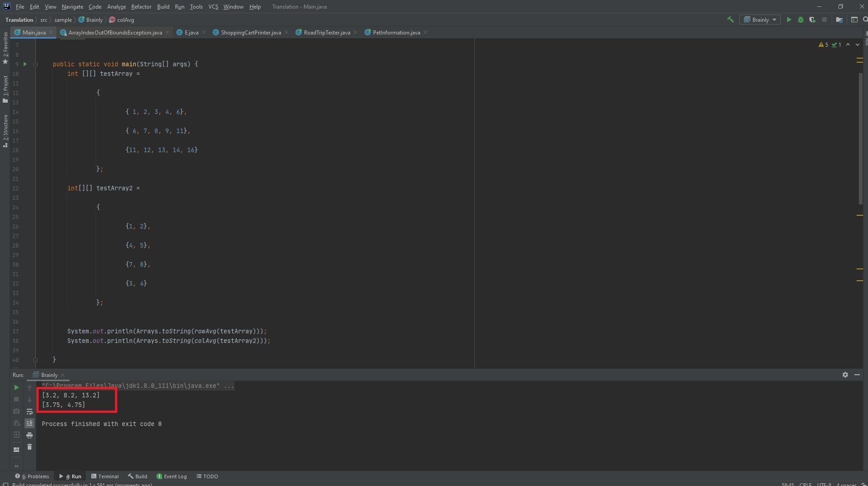This screenshot has height=486, width=868.
Task: Open the Brainly run configuration dropdown
Action: (x=760, y=20)
